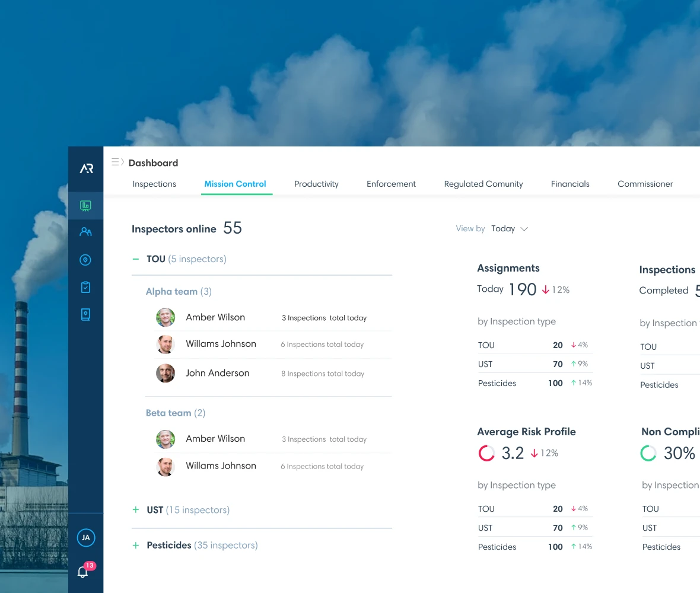
Task: Click the green Non Compliance ring
Action: (x=648, y=453)
